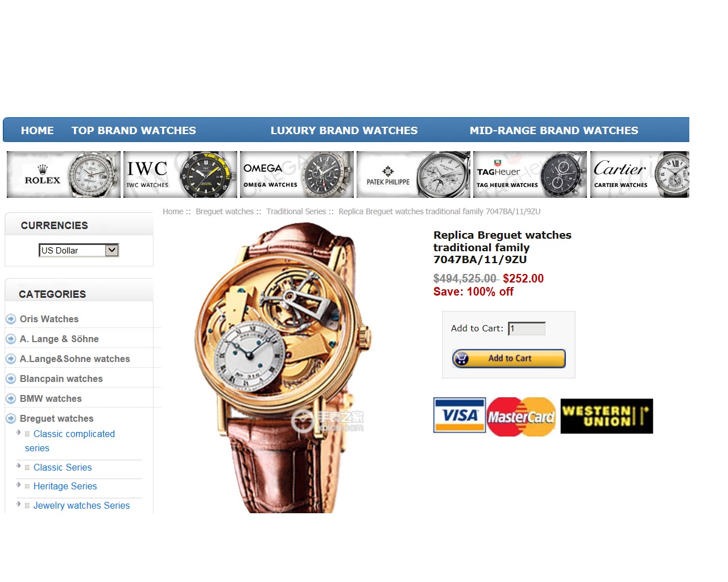Expand the Classic Series subcategory arrow
Image resolution: width=728 pixels, height=582 pixels.
19,466
